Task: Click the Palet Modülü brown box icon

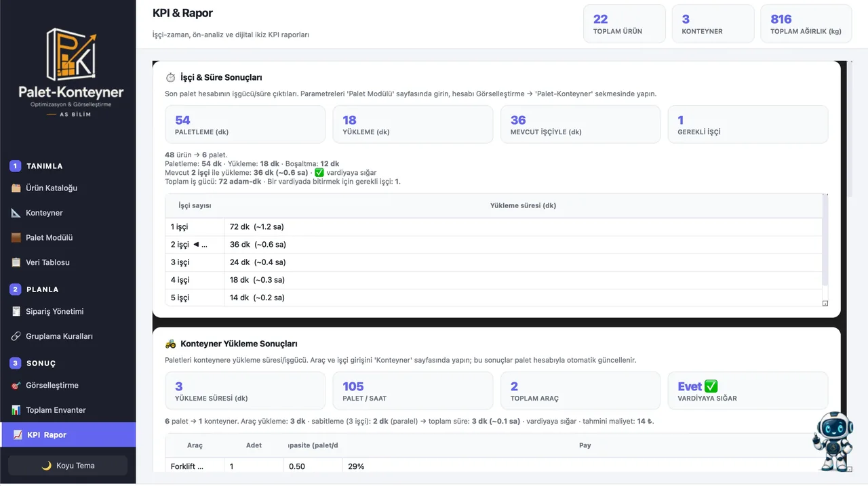Action: [16, 238]
